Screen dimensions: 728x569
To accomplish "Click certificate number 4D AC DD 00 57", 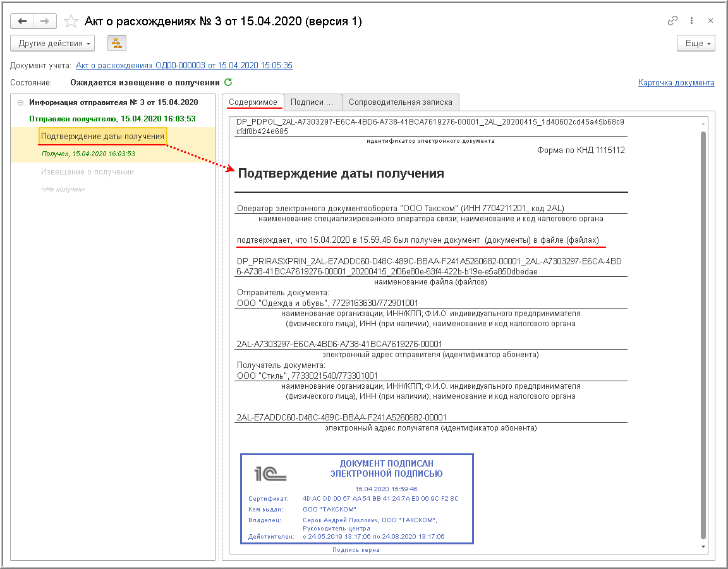I will (x=380, y=498).
